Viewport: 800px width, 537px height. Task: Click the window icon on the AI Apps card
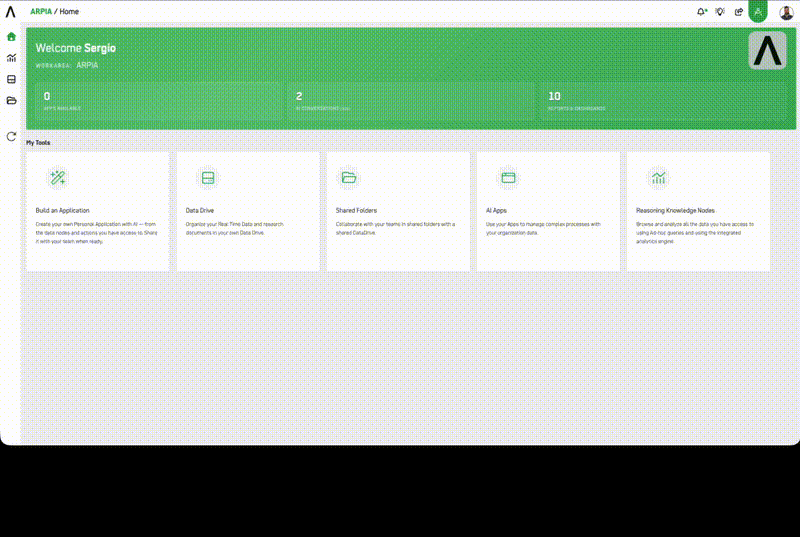(508, 178)
